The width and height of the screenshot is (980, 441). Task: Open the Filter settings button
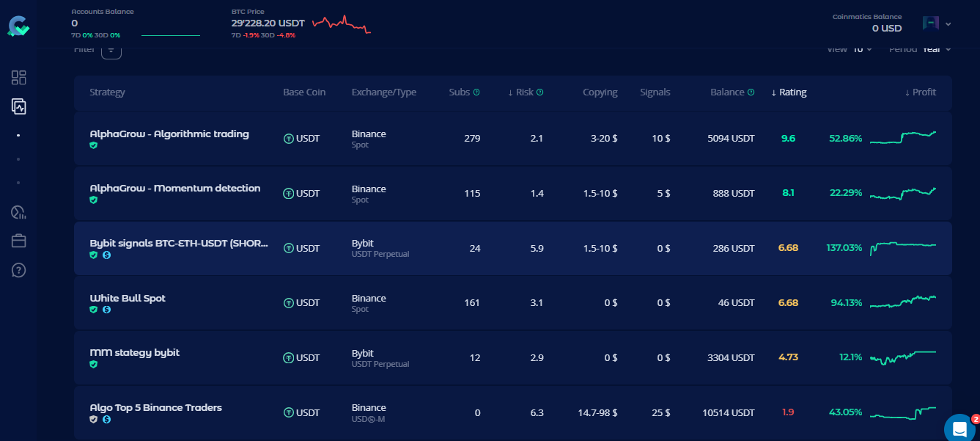pyautogui.click(x=111, y=50)
